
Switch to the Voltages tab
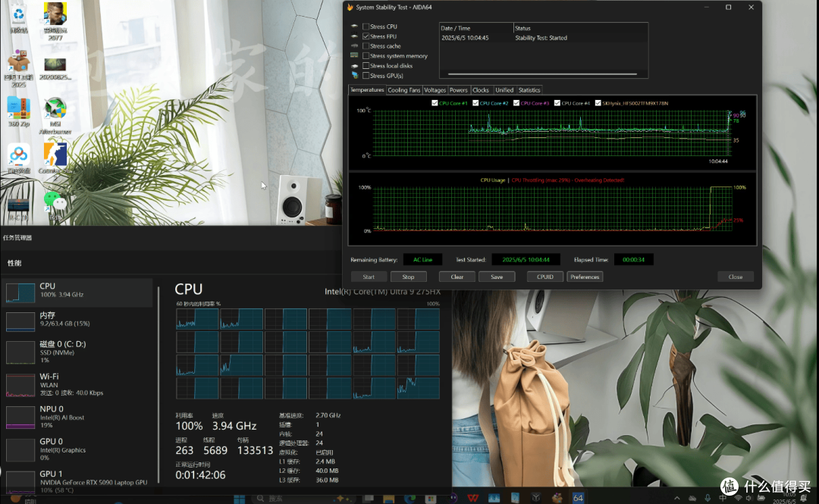click(x=435, y=90)
